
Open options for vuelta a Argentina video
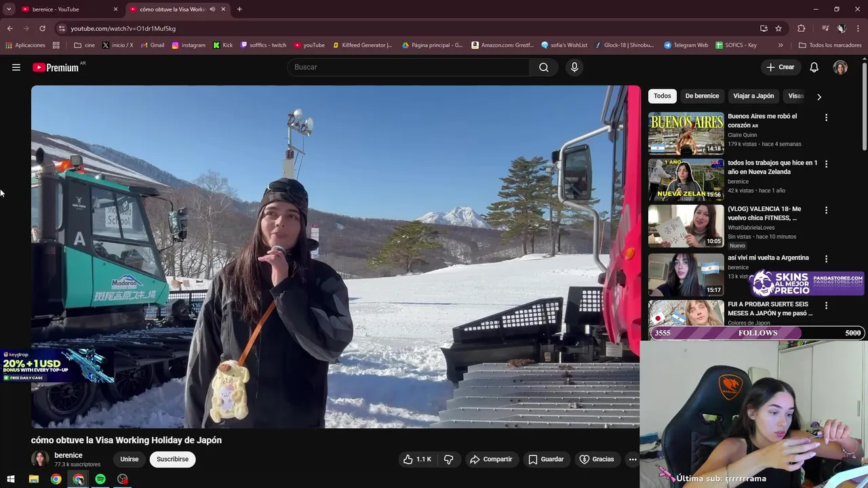click(826, 259)
